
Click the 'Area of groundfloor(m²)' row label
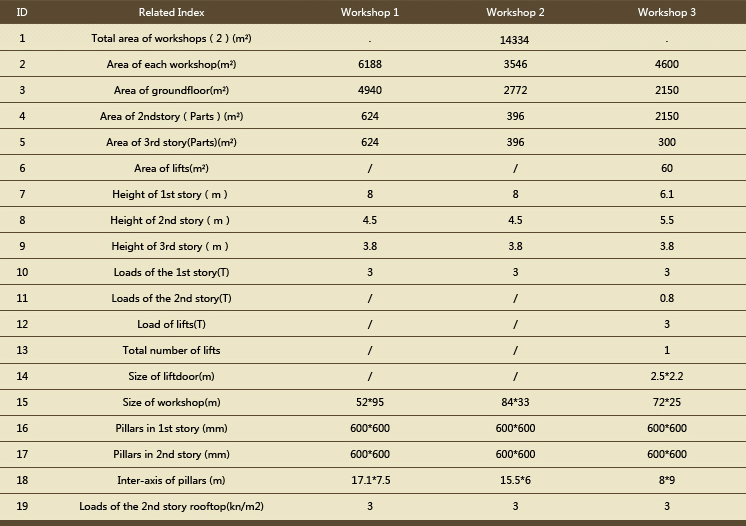(x=171, y=90)
